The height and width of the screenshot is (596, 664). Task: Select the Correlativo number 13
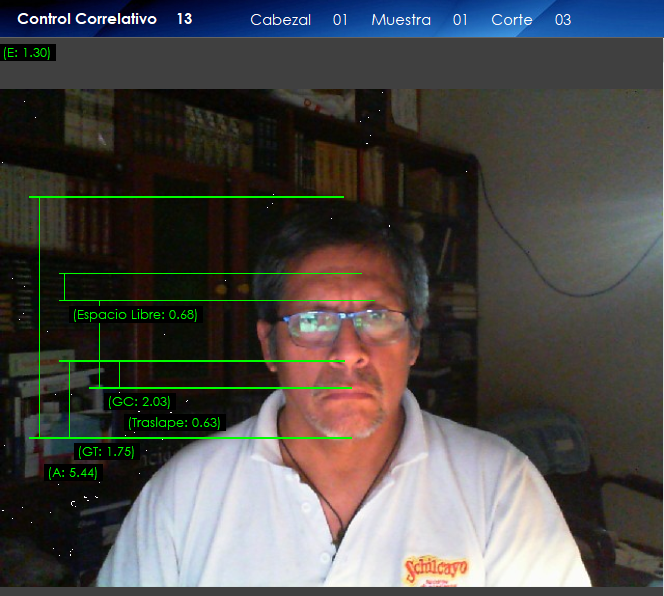click(184, 19)
